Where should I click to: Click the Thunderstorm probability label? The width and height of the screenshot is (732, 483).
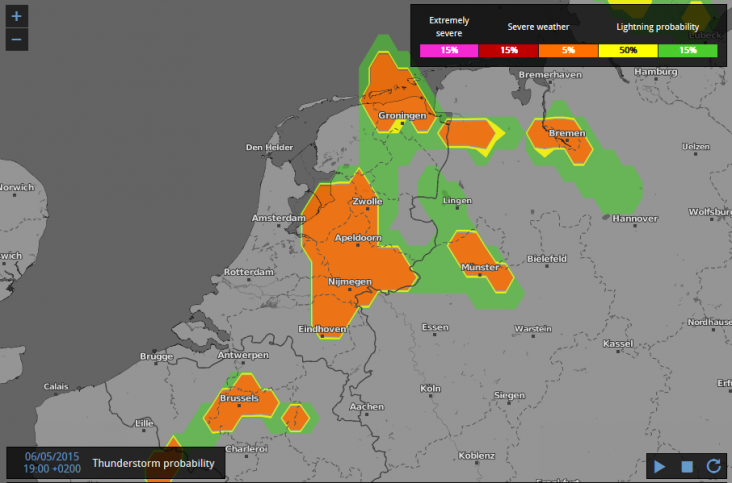point(153,463)
